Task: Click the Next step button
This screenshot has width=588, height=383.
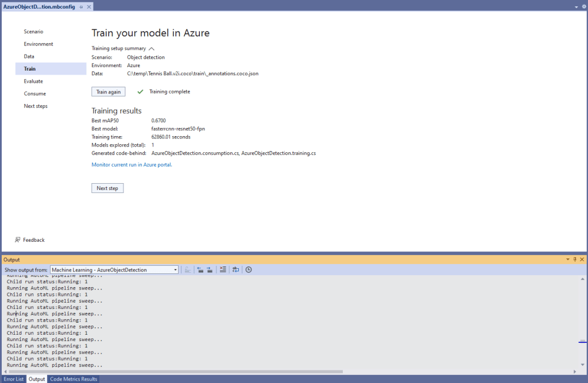Action: tap(107, 188)
